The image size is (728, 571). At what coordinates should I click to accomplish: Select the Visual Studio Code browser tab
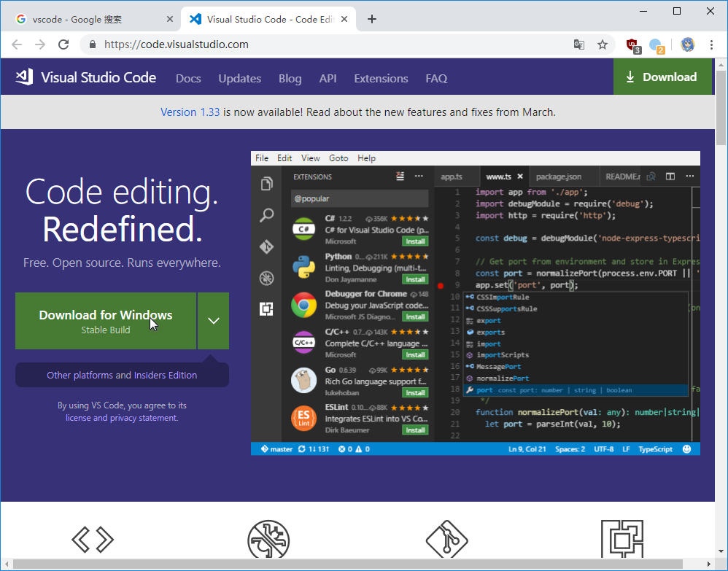(x=268, y=19)
